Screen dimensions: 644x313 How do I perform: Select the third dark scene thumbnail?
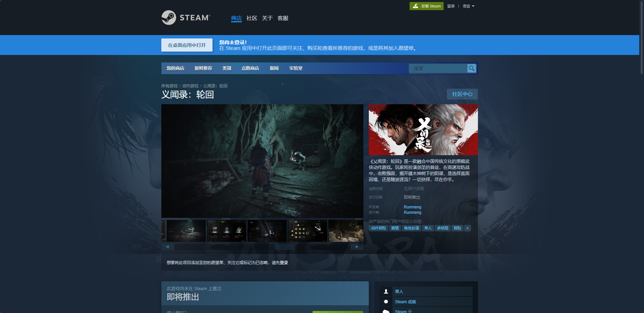click(x=267, y=231)
